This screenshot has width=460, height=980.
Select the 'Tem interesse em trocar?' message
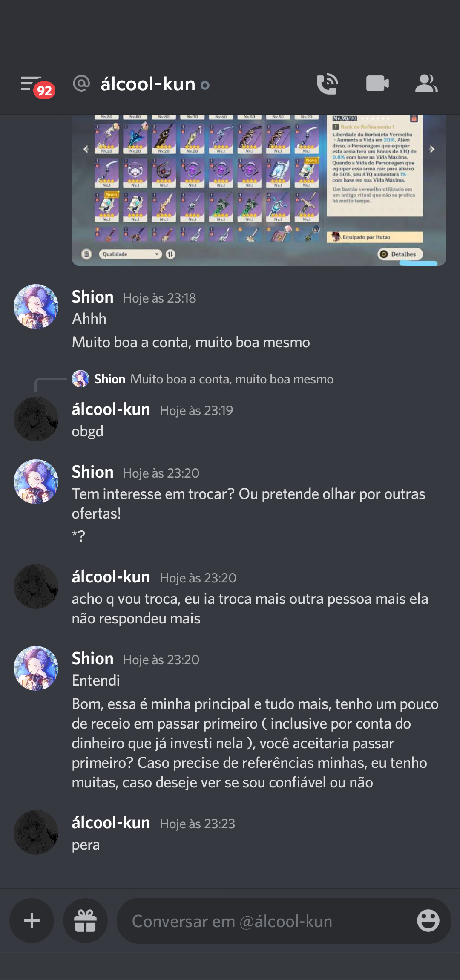(248, 504)
